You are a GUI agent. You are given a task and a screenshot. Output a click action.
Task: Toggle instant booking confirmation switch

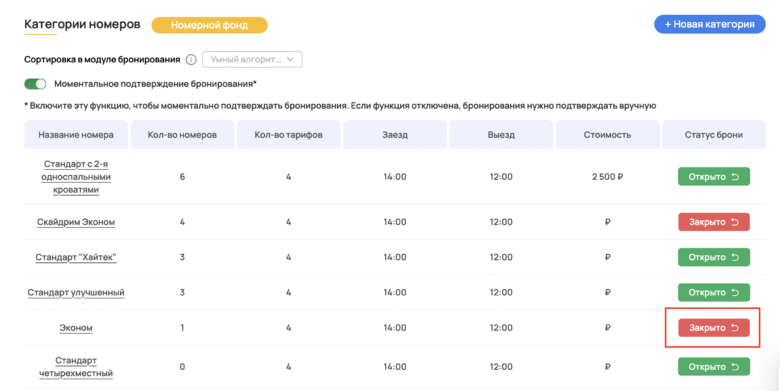click(35, 84)
